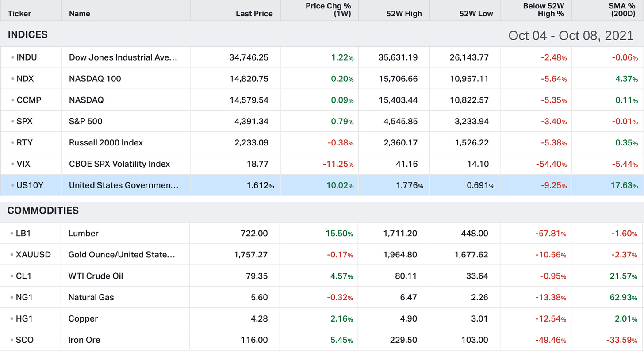Sort by 52W Low column header
644x356 pixels.
476,14
